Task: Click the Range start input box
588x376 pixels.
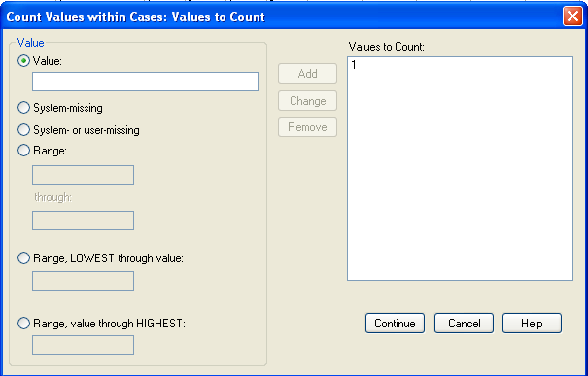Action: coord(83,175)
